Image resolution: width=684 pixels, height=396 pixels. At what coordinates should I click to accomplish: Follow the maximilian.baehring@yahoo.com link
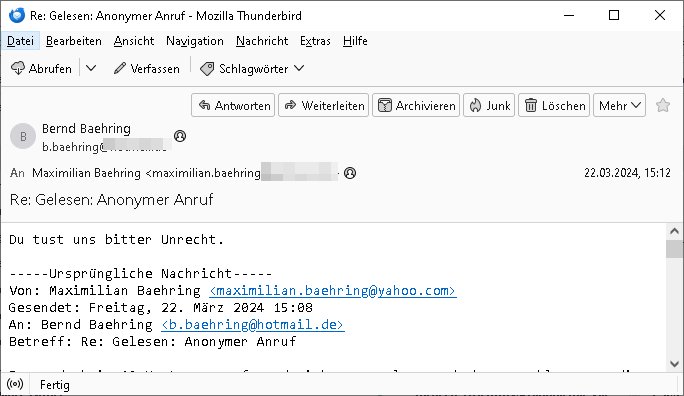[x=333, y=290]
